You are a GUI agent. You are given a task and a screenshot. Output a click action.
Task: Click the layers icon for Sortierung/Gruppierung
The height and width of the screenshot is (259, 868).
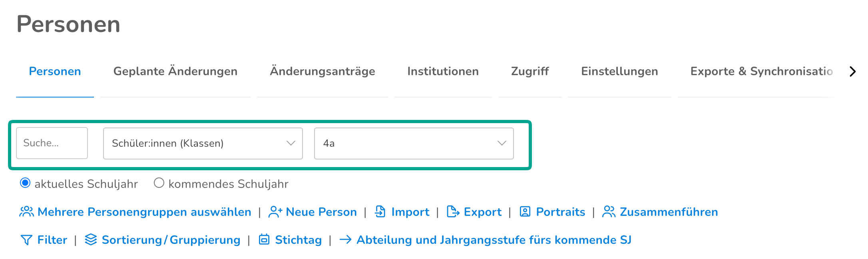pyautogui.click(x=91, y=239)
